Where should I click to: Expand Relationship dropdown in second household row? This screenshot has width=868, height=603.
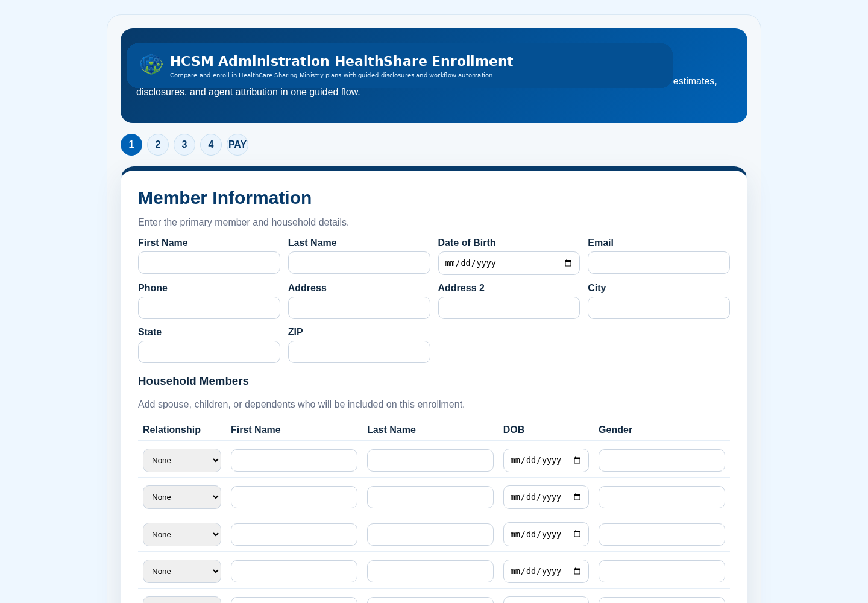pos(182,497)
